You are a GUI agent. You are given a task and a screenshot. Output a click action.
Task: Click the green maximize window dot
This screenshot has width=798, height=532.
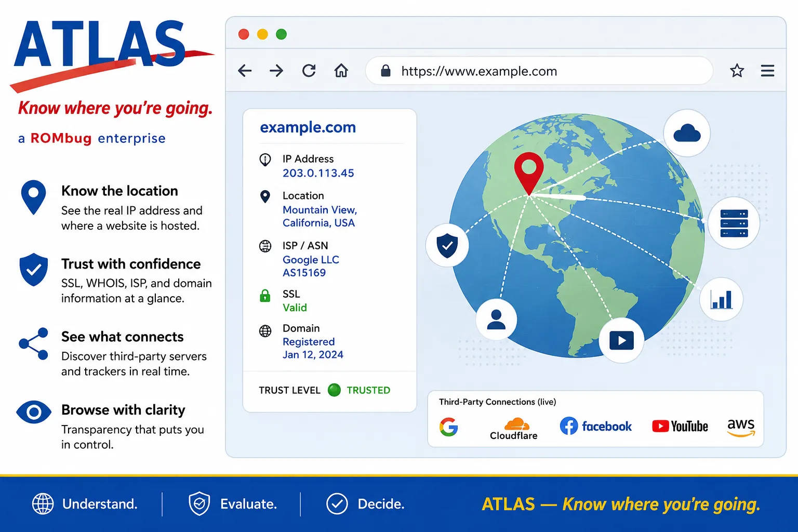point(281,34)
